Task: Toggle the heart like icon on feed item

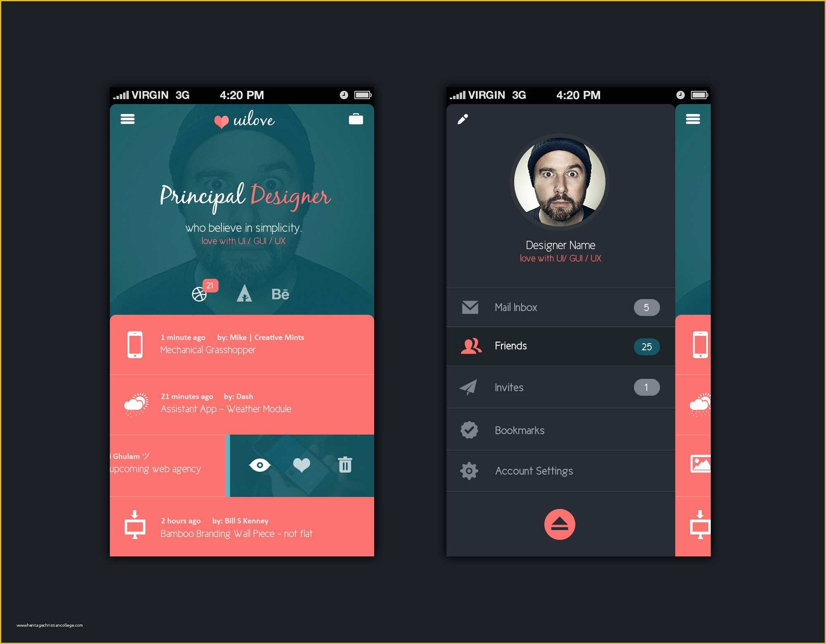Action: (302, 464)
